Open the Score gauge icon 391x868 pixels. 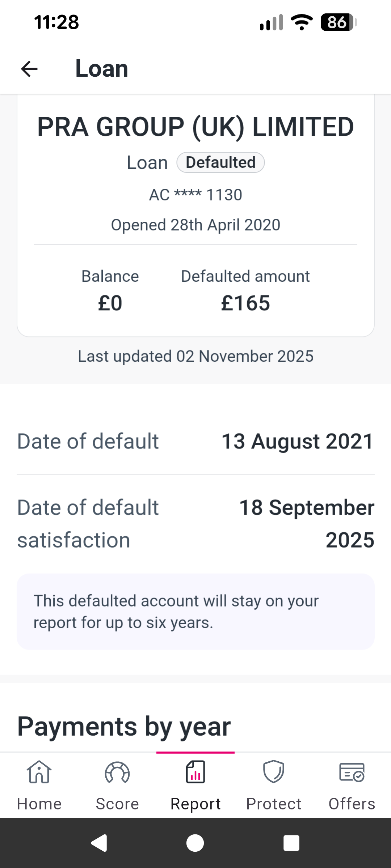pos(117,773)
